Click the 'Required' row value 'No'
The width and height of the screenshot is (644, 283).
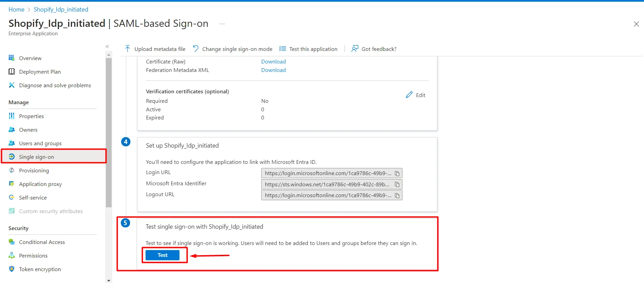tap(265, 101)
